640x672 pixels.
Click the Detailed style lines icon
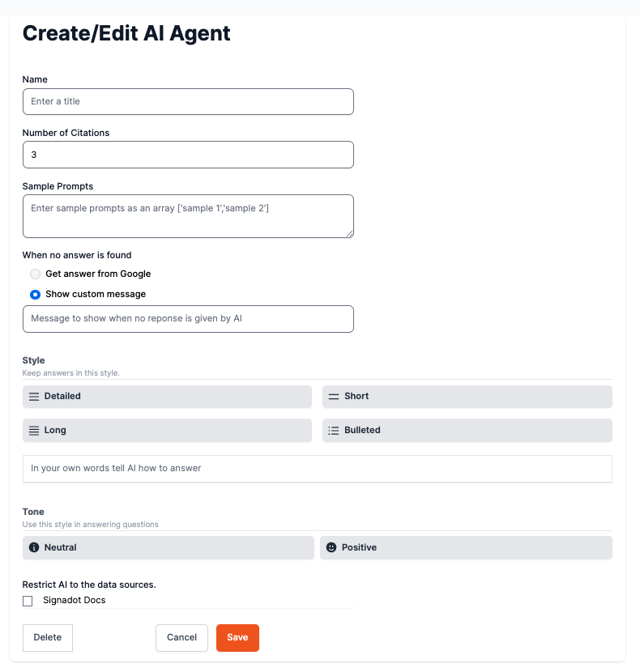click(34, 397)
